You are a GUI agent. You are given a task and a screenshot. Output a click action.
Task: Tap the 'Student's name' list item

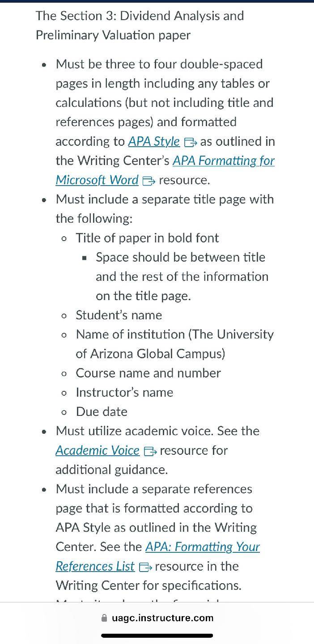coord(119,315)
